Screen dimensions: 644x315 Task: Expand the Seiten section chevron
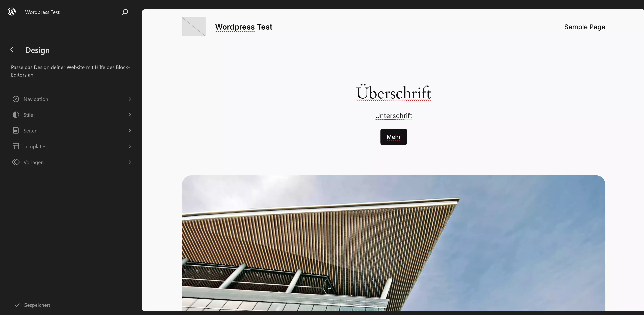coord(130,130)
